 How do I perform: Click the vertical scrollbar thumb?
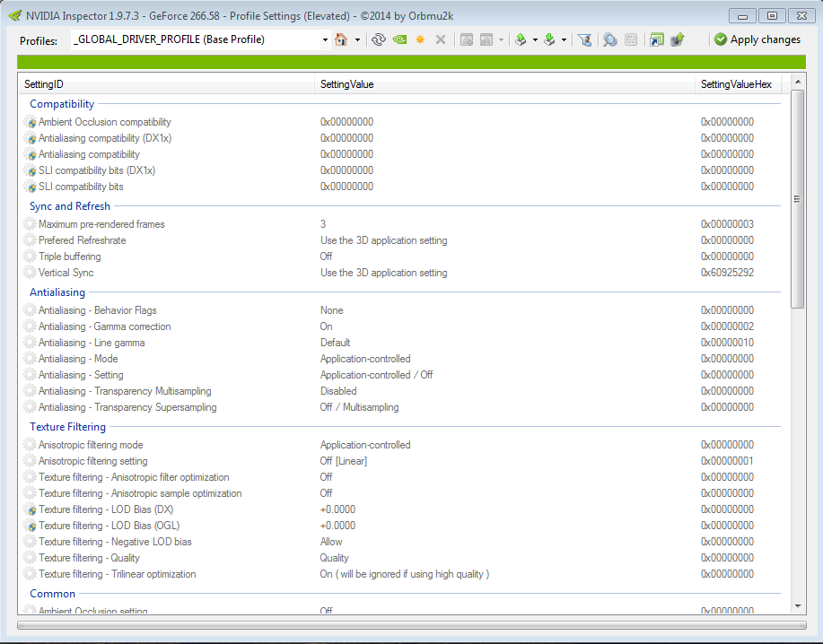798,199
